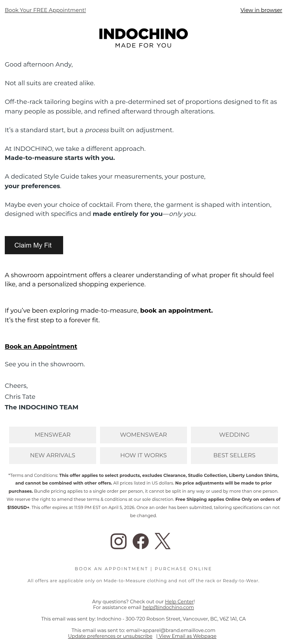Click the INDOCHINO logo header
Image resolution: width=287 pixels, height=644 pixels.
click(x=143, y=38)
